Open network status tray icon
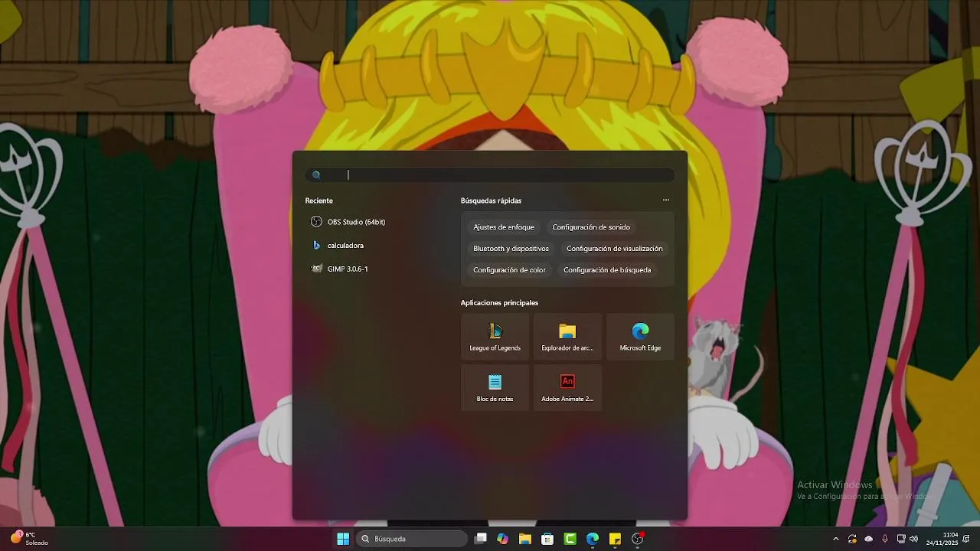 pyautogui.click(x=901, y=539)
